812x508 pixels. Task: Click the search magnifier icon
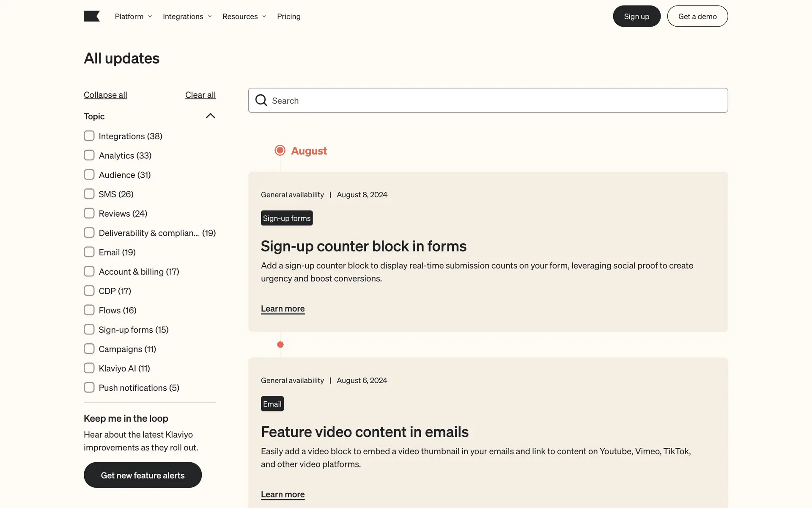coord(261,100)
